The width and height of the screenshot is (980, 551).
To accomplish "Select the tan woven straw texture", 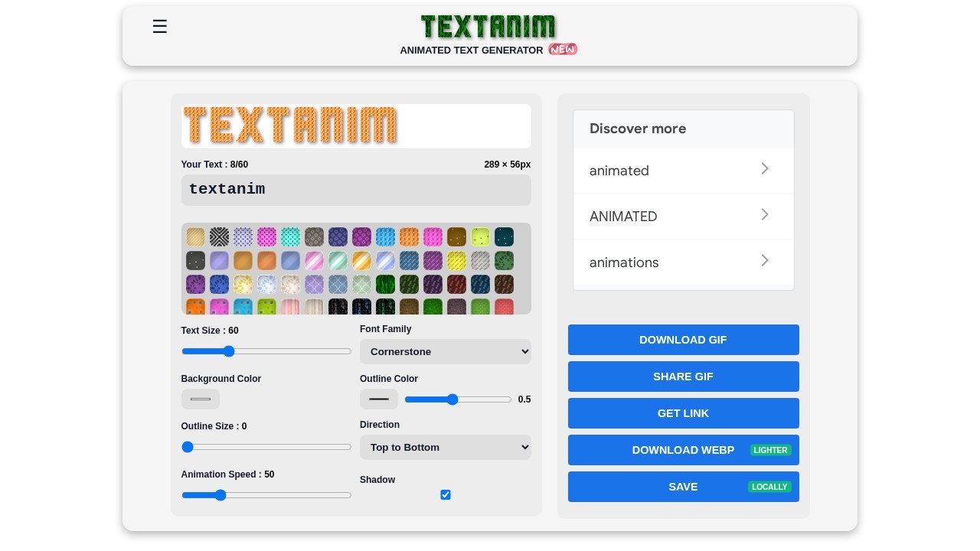I will [x=195, y=237].
